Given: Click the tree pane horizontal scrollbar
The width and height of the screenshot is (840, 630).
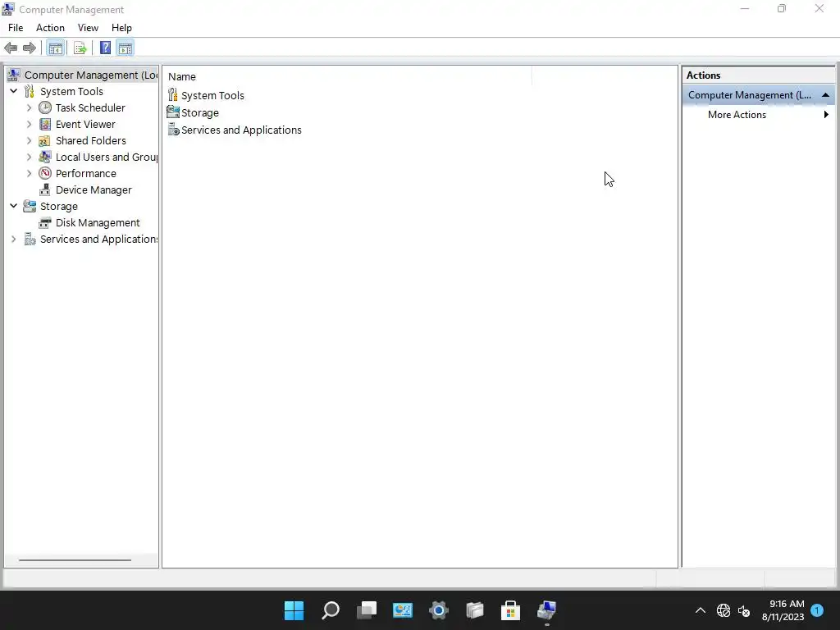Looking at the screenshot, I should pos(75,560).
